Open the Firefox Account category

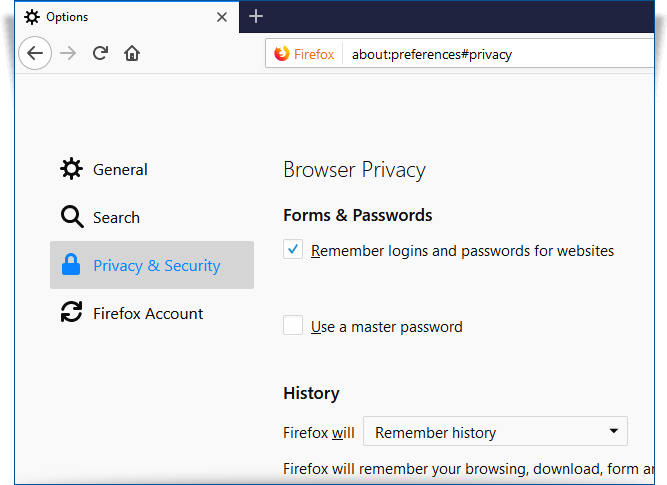click(152, 313)
